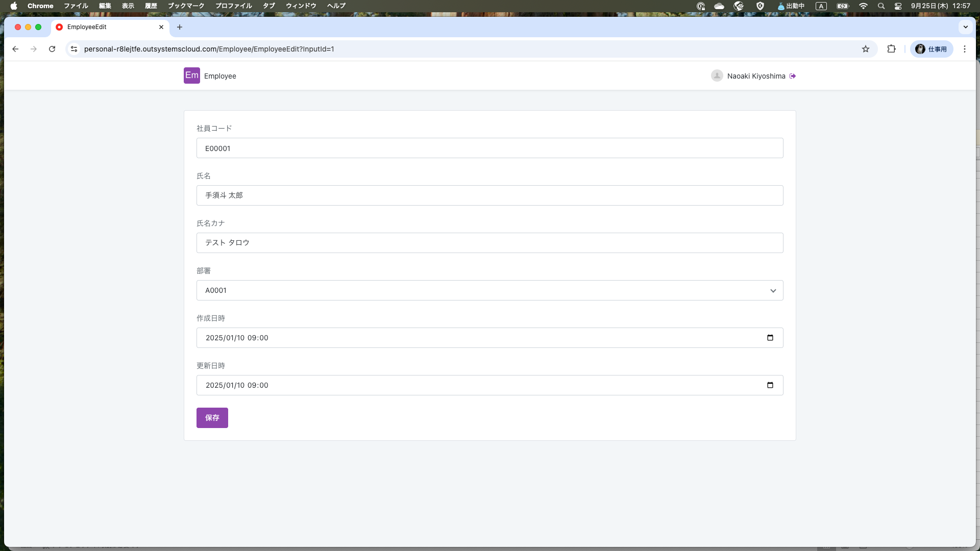The width and height of the screenshot is (980, 551).
Task: Open the Chrome extensions puzzle icon
Action: [x=891, y=49]
